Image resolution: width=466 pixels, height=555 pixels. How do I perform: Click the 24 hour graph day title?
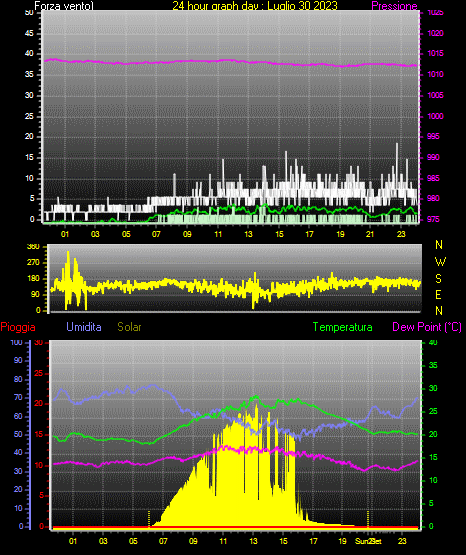tap(255, 6)
